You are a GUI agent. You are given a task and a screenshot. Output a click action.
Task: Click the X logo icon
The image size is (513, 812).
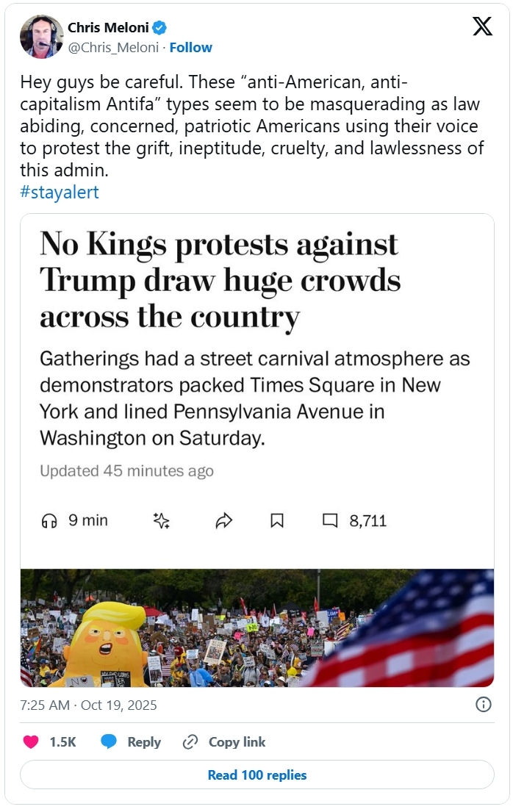click(x=482, y=27)
